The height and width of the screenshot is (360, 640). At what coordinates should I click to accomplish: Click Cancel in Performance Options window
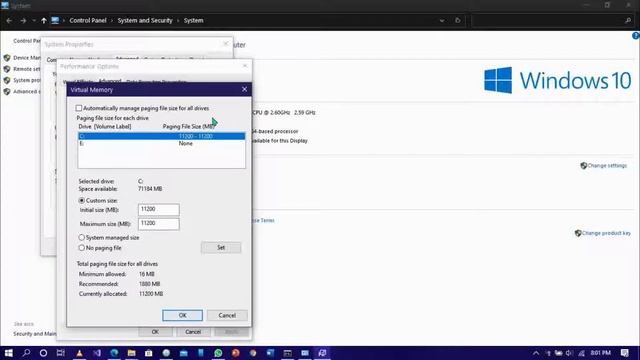[x=193, y=332]
